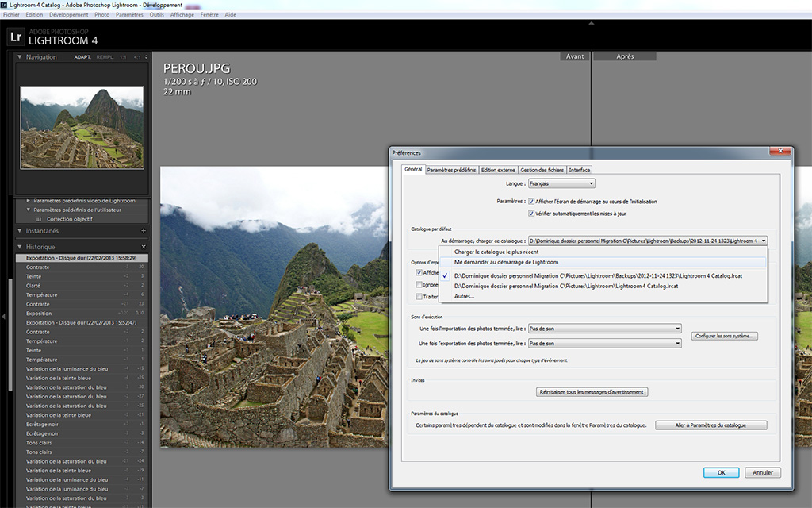Click OK in Préférences dialog
Screen dimensions: 812x508
[721, 473]
